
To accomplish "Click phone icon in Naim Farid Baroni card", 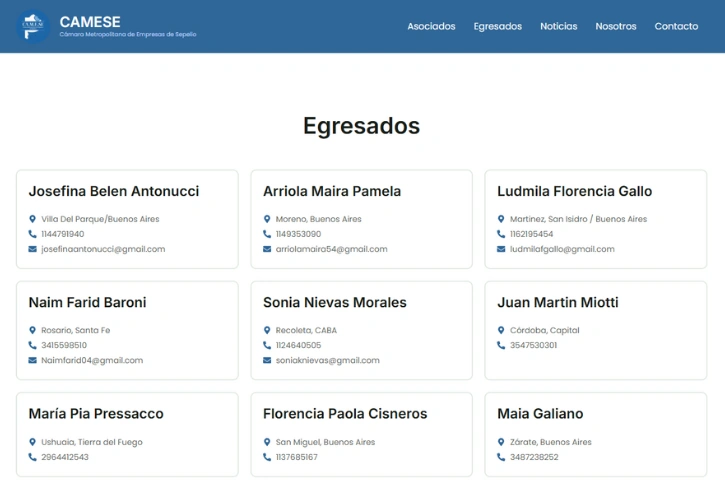I will (x=32, y=345).
